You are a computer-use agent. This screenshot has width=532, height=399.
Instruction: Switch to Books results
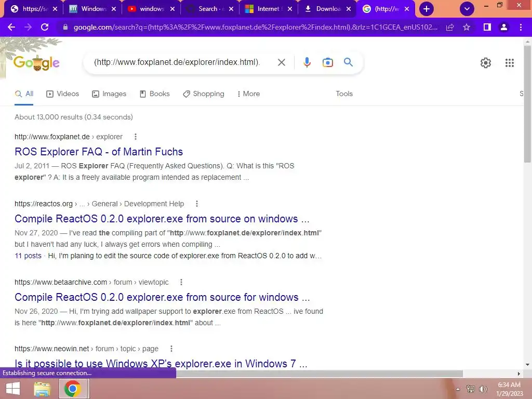click(x=155, y=94)
